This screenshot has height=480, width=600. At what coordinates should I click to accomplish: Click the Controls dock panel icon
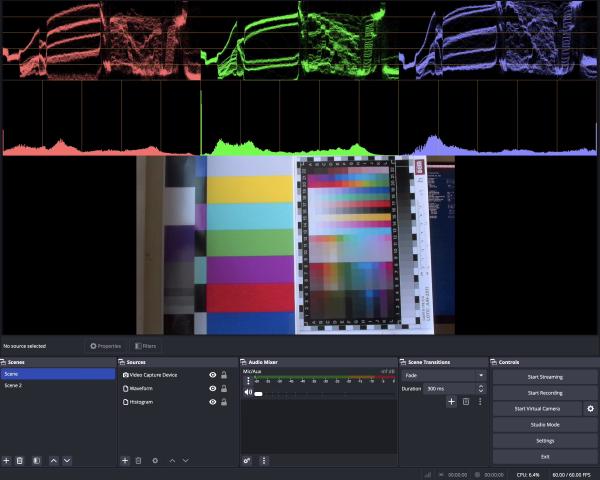coord(494,362)
